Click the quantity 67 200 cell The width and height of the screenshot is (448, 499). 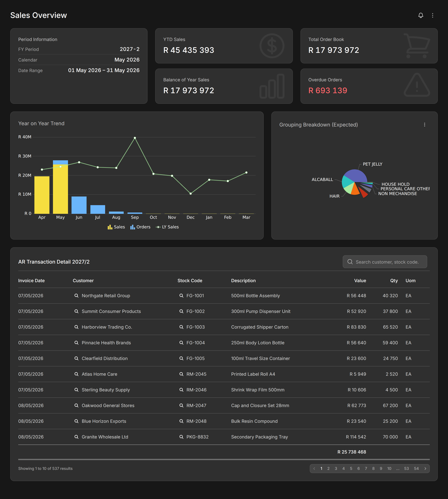[x=390, y=405]
